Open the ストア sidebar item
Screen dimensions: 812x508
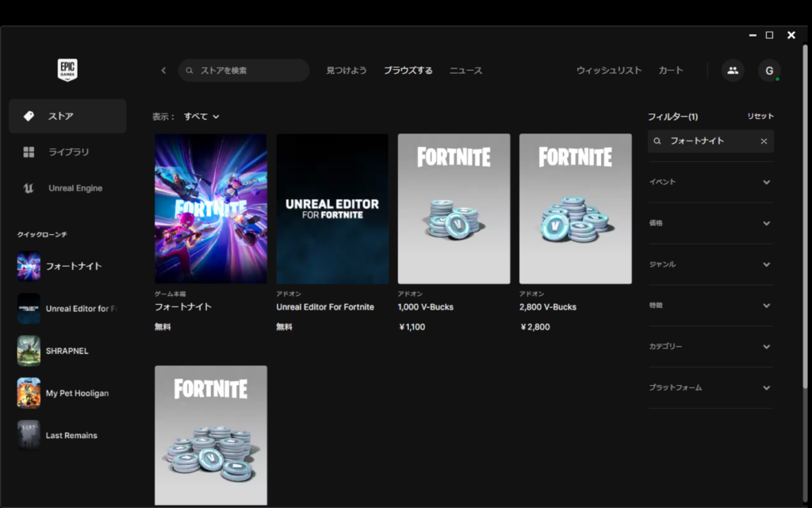[x=67, y=116]
